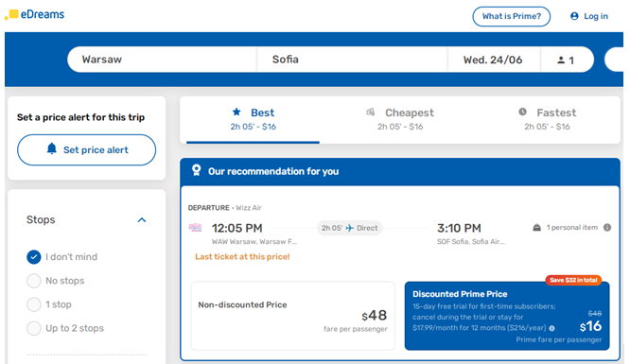Select the 1 stop option
Image resolution: width=630 pixels, height=364 pixels.
pyautogui.click(x=34, y=304)
